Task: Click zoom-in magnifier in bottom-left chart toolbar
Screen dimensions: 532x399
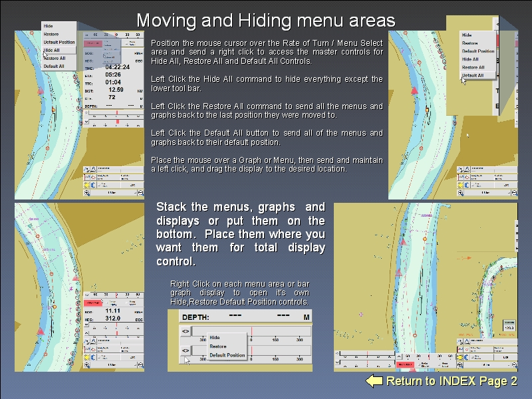Action: point(87,364)
